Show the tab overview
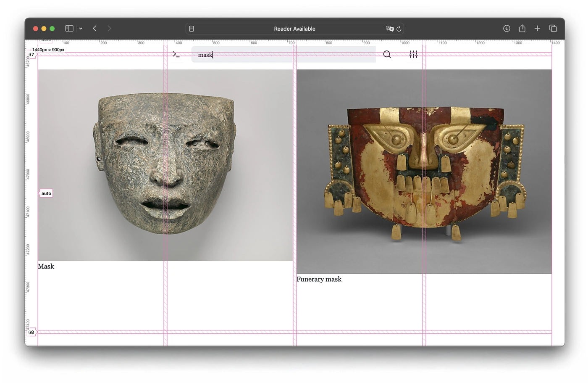This screenshot has height=383, width=588. (x=553, y=29)
